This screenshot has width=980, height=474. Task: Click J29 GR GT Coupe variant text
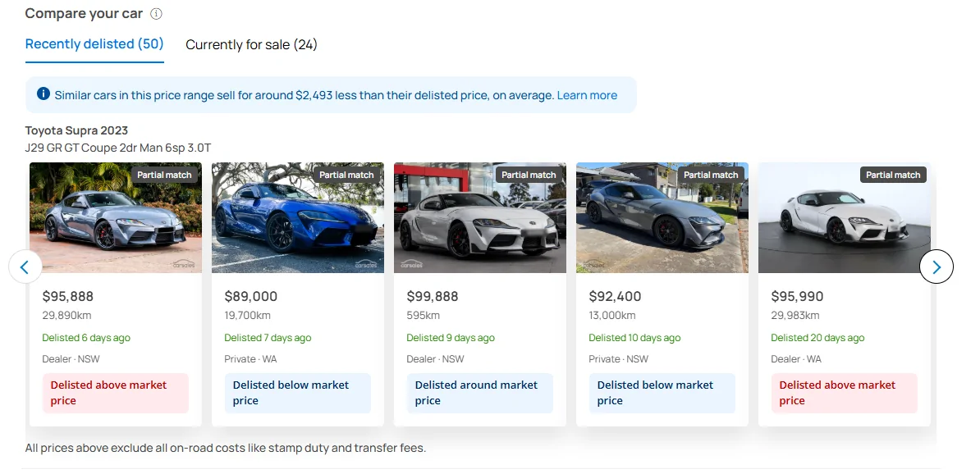(118, 148)
